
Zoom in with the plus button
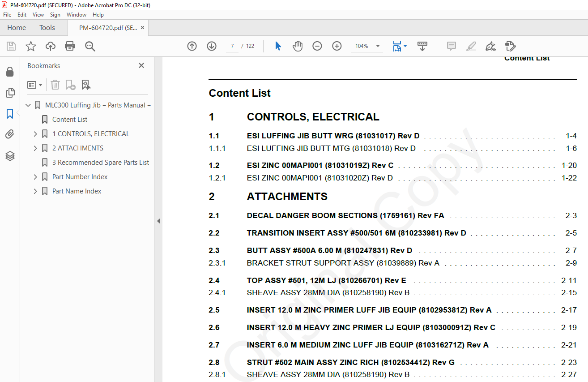pos(337,46)
